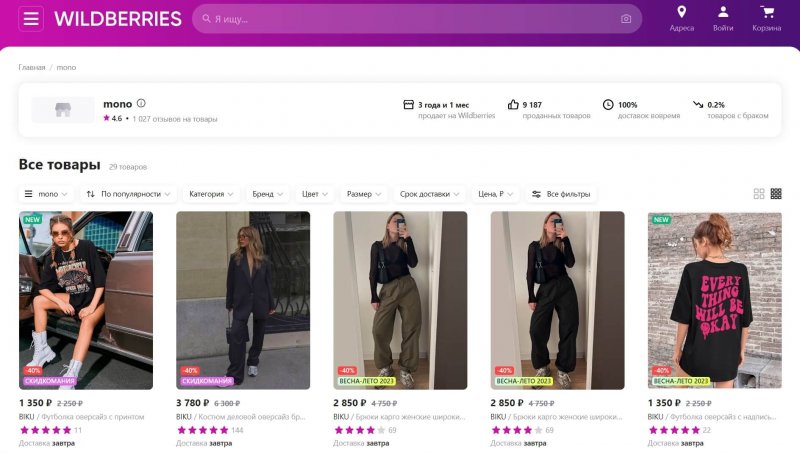Screen dimensions: 800x460
Task: Expand the Бренд filter dropdown
Action: click(268, 194)
